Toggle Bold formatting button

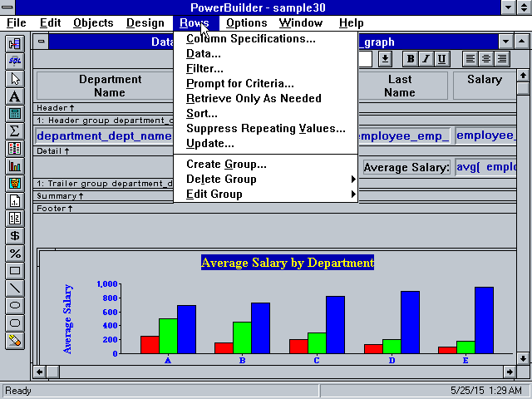(x=410, y=59)
